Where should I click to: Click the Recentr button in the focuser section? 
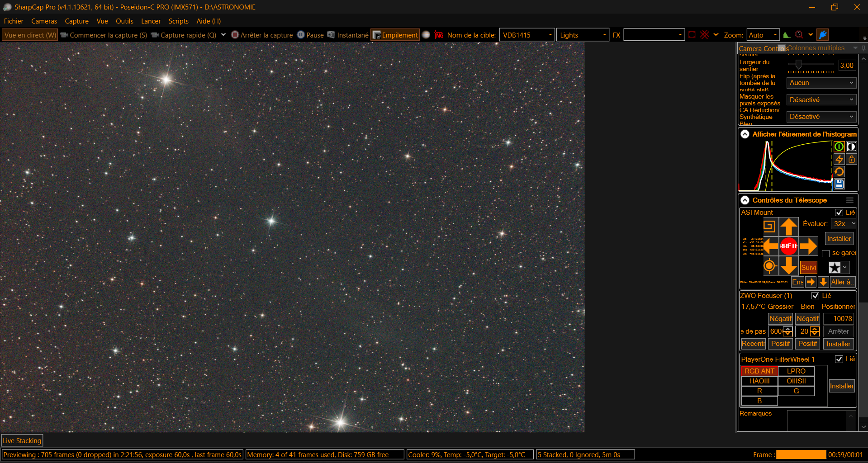coord(754,344)
